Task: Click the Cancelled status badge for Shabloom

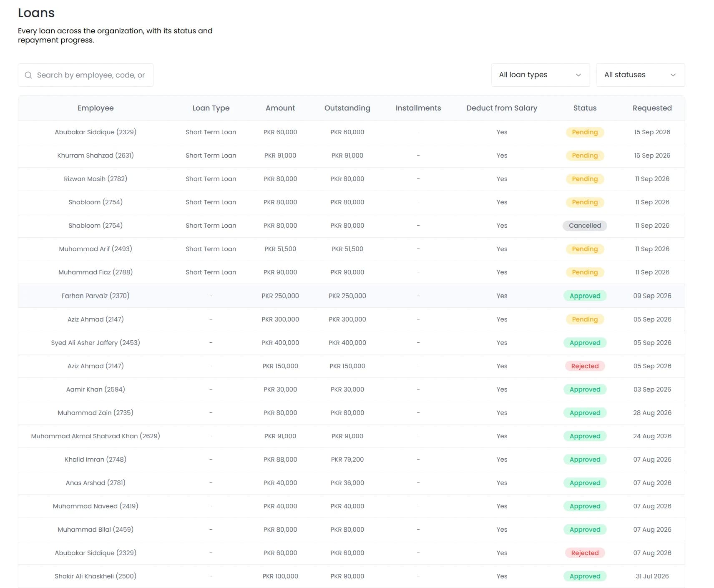Action: pyautogui.click(x=585, y=226)
